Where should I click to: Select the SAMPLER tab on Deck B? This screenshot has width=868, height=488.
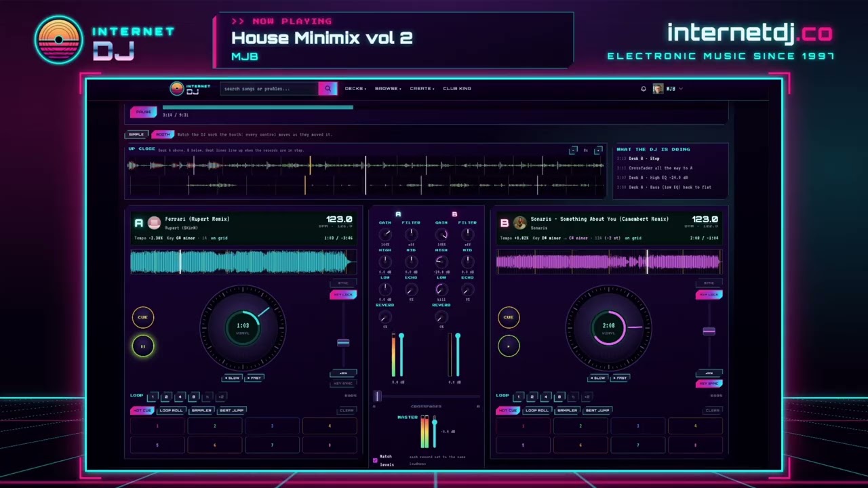pos(567,410)
